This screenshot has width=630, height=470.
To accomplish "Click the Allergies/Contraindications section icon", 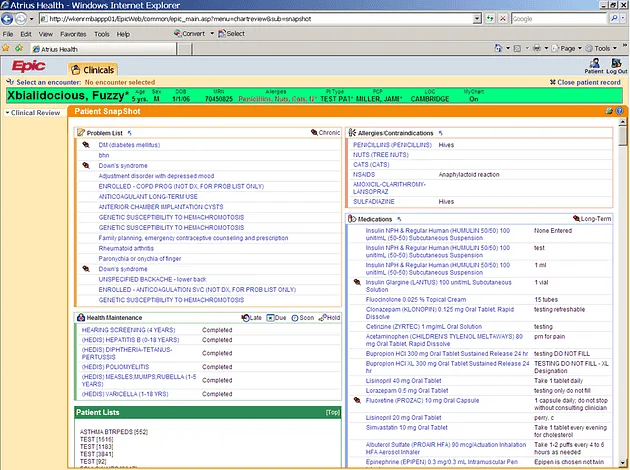I will 352,133.
